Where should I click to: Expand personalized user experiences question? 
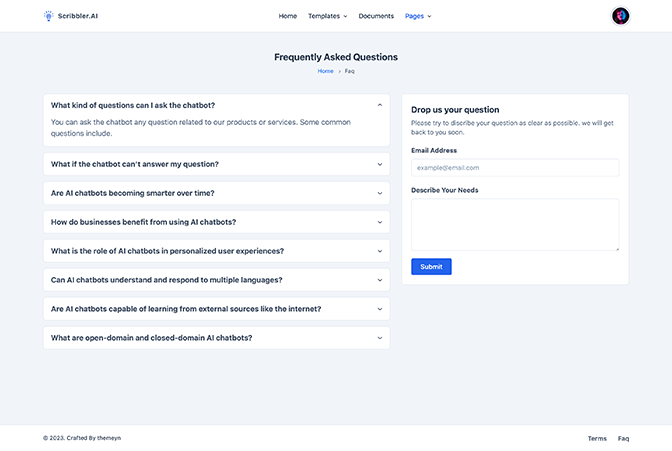[216, 251]
